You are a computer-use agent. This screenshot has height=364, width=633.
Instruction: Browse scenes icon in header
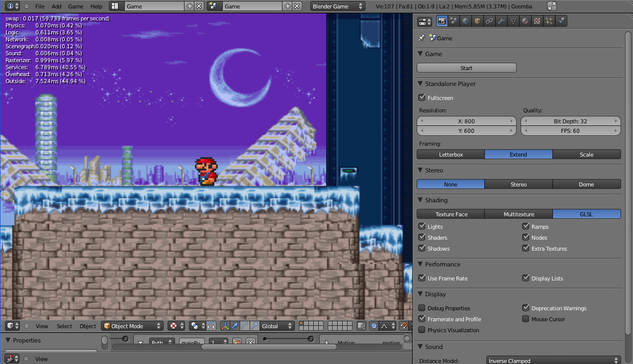[214, 6]
